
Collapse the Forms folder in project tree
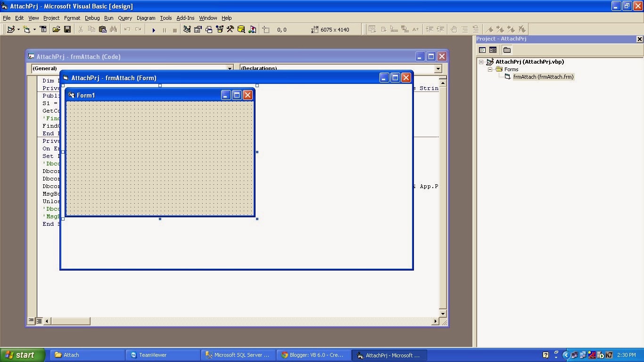490,69
